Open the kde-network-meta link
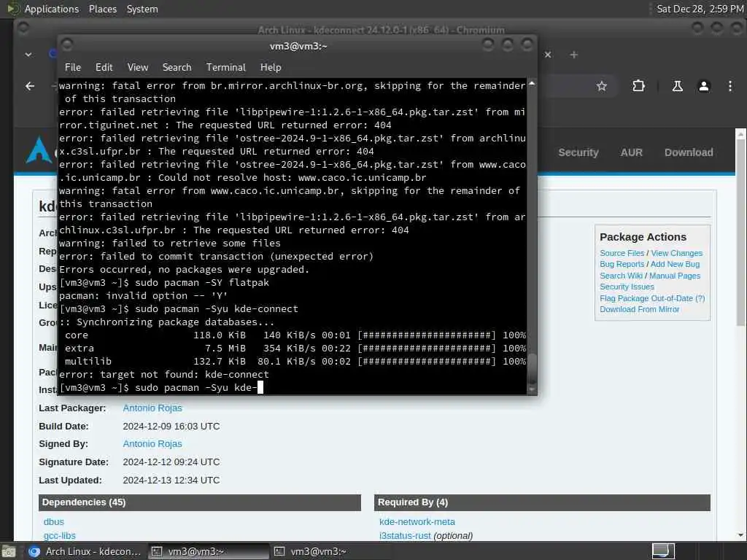The height and width of the screenshot is (560, 747). click(417, 522)
